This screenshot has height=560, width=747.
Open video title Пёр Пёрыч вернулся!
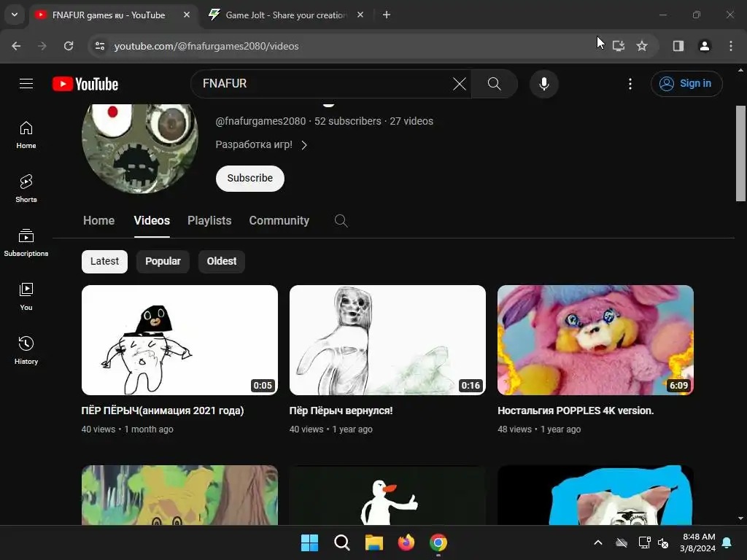tap(341, 411)
